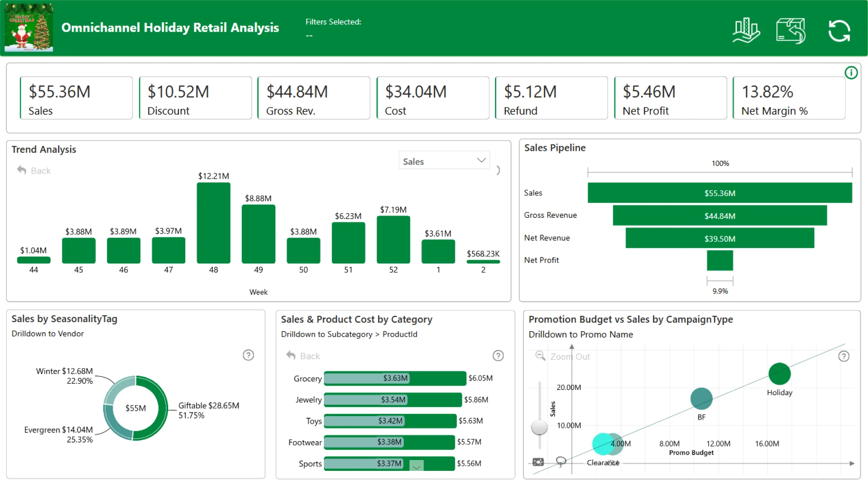
Task: Click the Christmas Santa logo image
Action: point(29,28)
